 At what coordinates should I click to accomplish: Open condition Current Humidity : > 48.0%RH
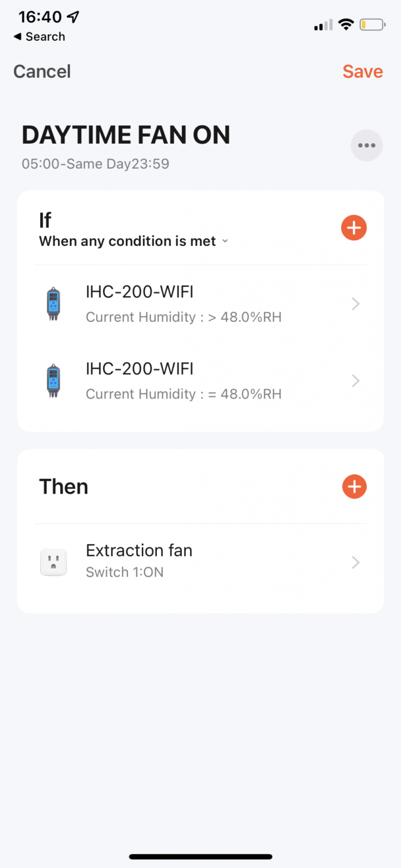point(183,317)
